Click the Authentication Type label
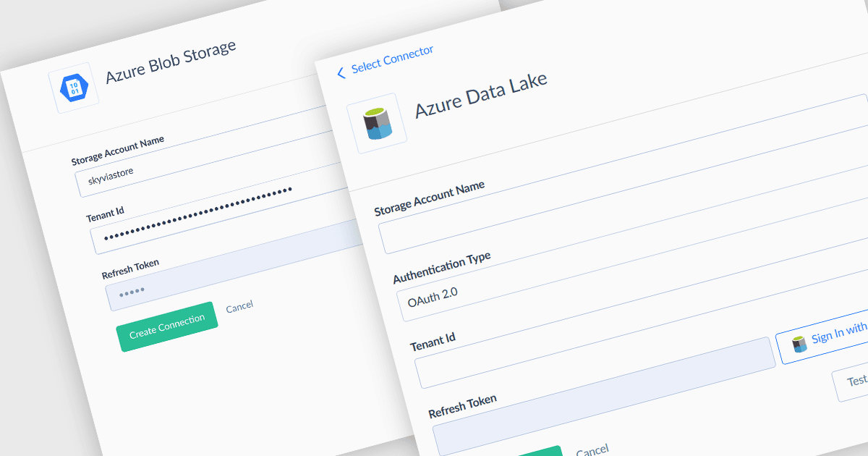Viewport: 868px width, 456px height. click(442, 267)
